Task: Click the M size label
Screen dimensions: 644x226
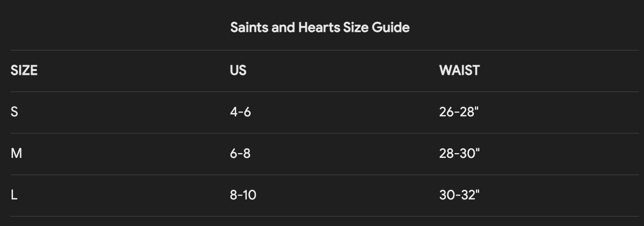Action: (16, 154)
